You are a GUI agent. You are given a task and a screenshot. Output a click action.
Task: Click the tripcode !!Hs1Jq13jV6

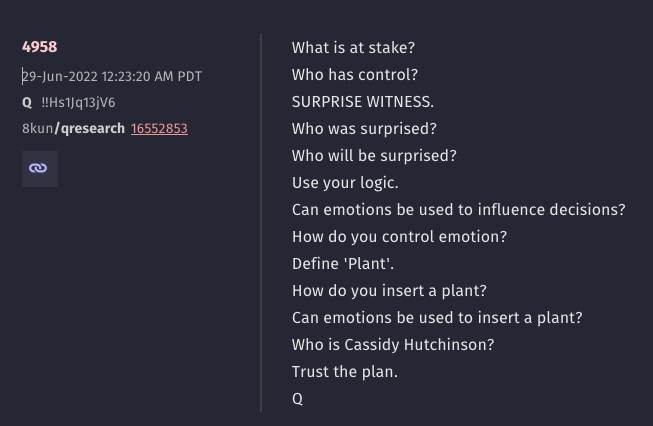(x=78, y=102)
